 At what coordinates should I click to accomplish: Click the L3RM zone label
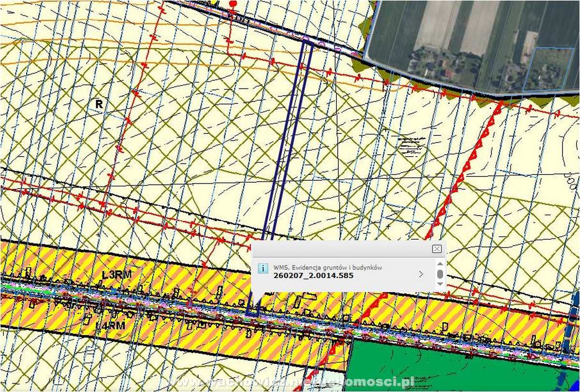(x=116, y=275)
